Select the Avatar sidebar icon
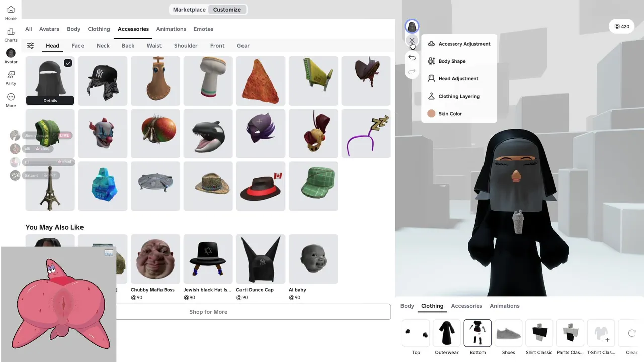644x362 pixels. (11, 56)
